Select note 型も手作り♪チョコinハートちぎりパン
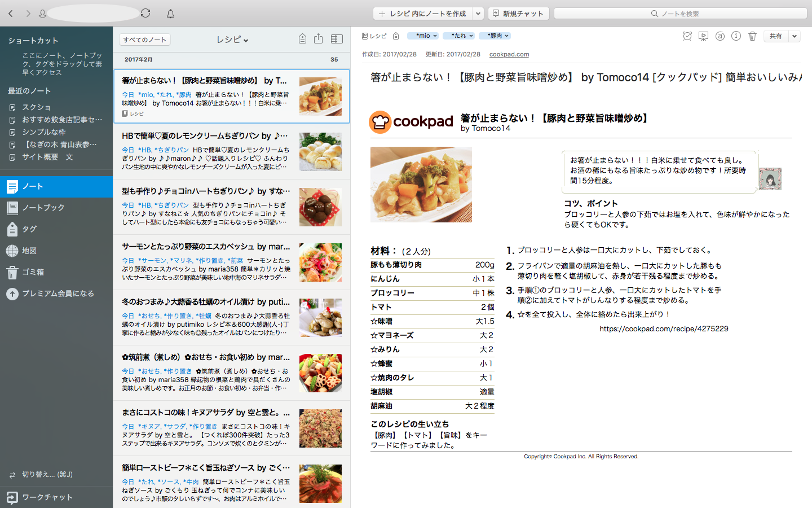This screenshot has height=508, width=812. pos(232,207)
